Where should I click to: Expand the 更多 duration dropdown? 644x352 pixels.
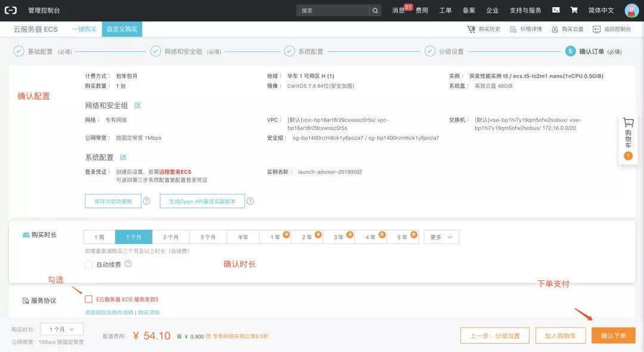point(441,237)
